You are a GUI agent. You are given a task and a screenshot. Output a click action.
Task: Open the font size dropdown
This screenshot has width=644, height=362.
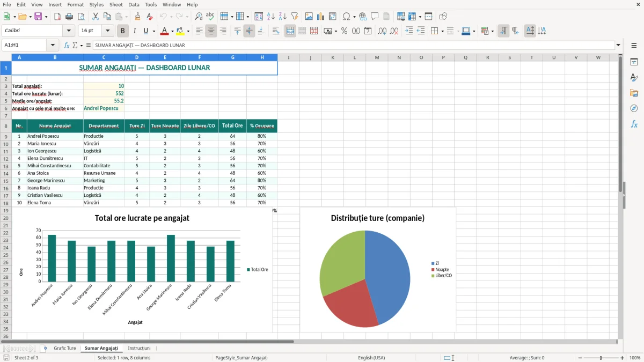tap(108, 31)
